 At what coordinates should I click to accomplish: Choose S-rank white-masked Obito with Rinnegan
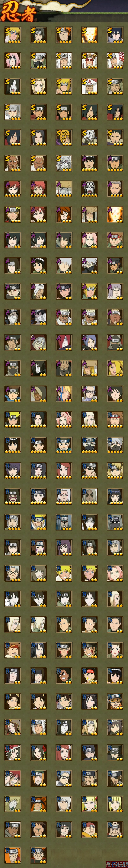pyautogui.click(x=89, y=137)
